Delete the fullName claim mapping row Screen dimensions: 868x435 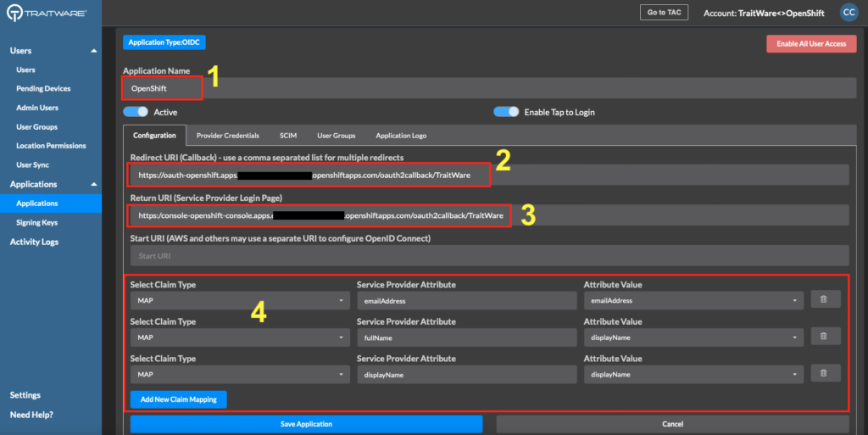(826, 337)
